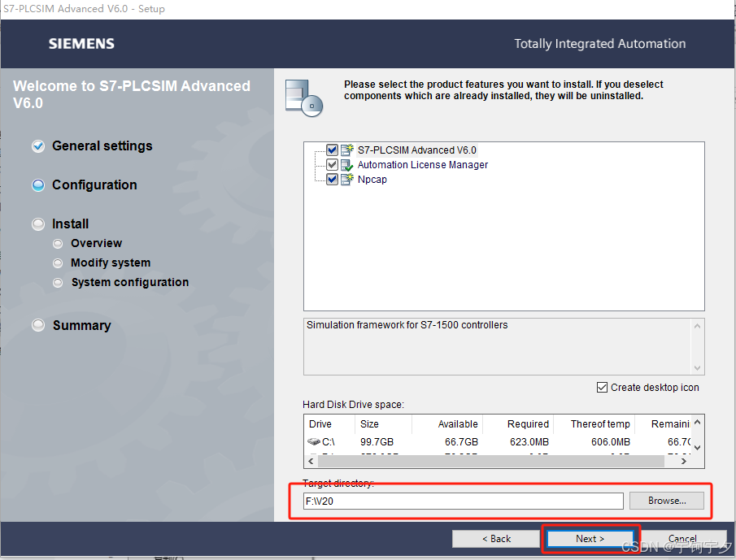
Task: Click description box scroll up arrow
Action: point(698,326)
